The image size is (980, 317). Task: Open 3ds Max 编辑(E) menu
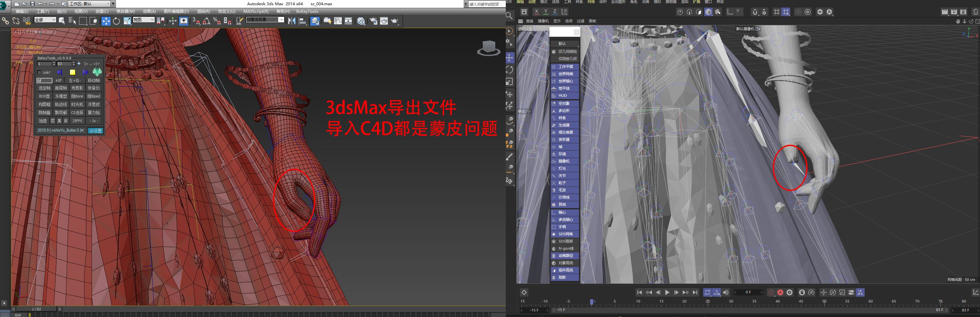pyautogui.click(x=22, y=11)
